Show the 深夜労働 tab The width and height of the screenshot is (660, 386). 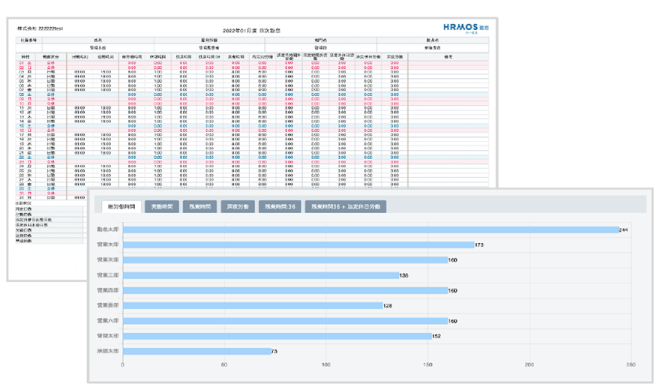pyautogui.click(x=238, y=207)
